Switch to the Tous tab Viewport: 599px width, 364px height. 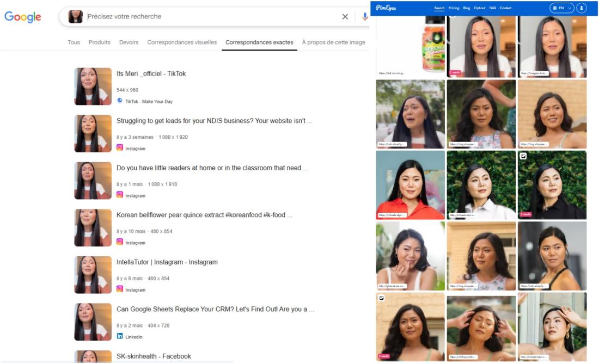(x=74, y=42)
